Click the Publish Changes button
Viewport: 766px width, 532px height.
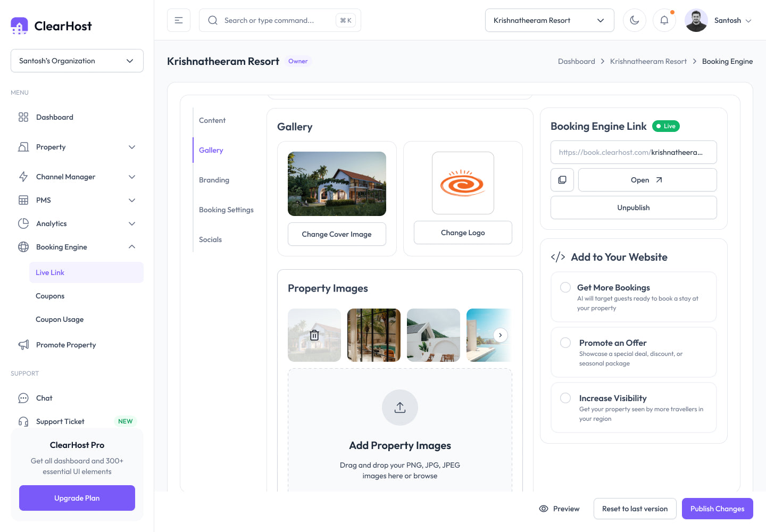pos(718,509)
